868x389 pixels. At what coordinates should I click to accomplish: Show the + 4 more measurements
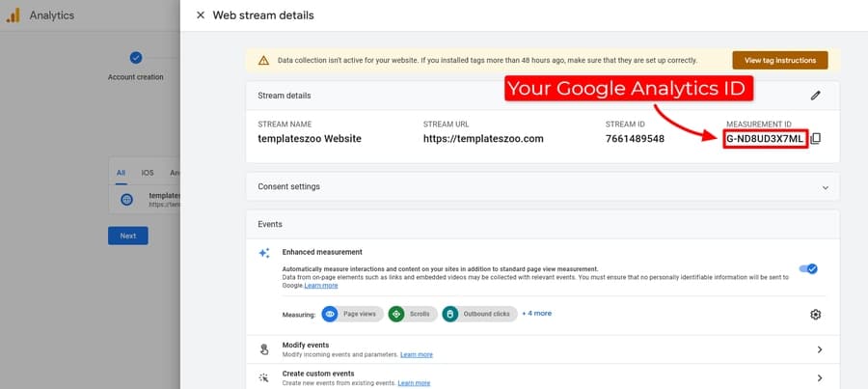point(536,313)
